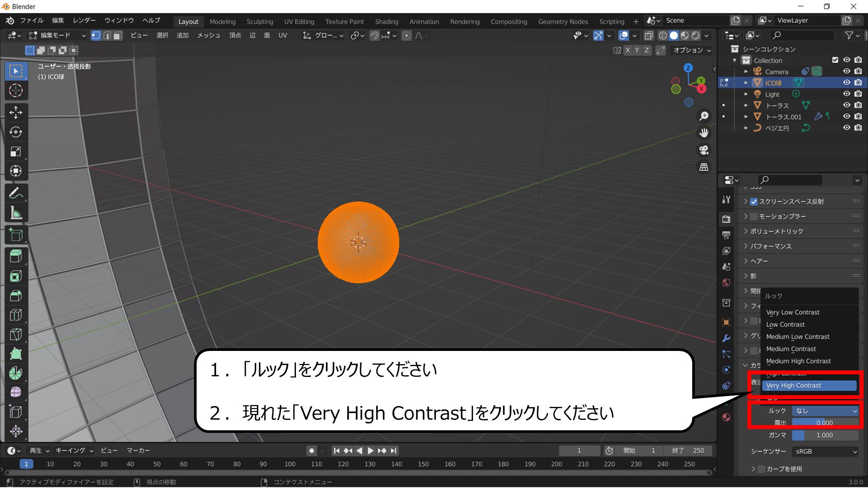The width and height of the screenshot is (868, 488).
Task: Hide ICO球 object in viewport
Action: [846, 82]
